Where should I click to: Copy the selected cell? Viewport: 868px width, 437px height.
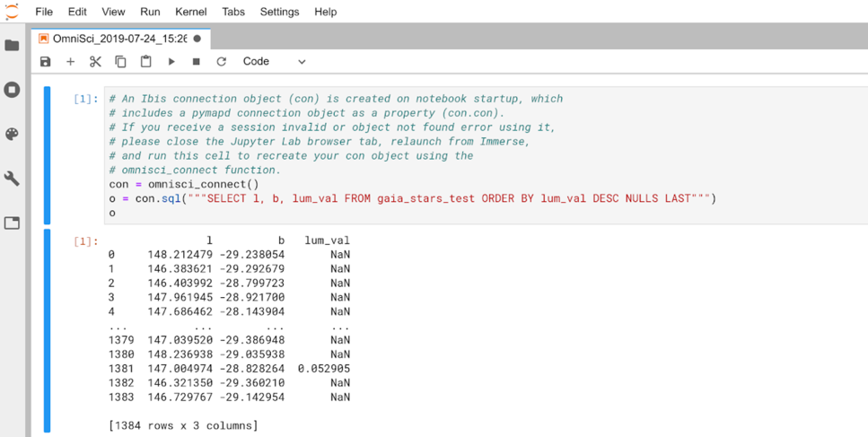tap(120, 62)
